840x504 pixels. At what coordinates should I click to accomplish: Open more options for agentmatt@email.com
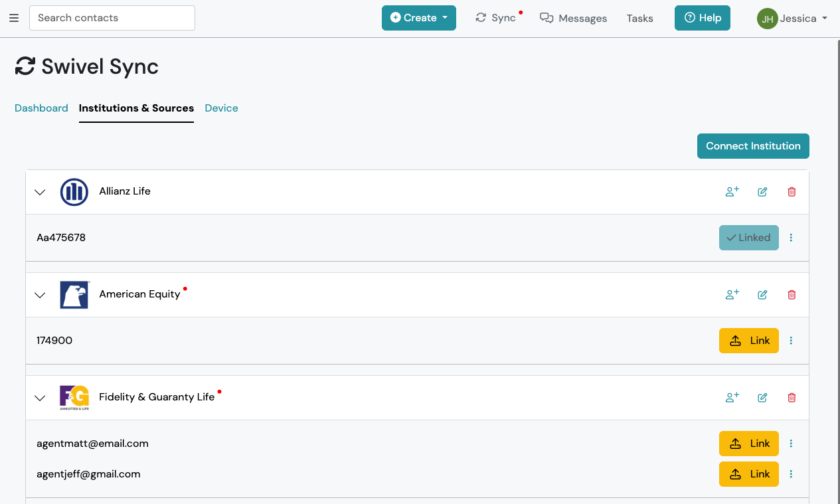tap(791, 444)
